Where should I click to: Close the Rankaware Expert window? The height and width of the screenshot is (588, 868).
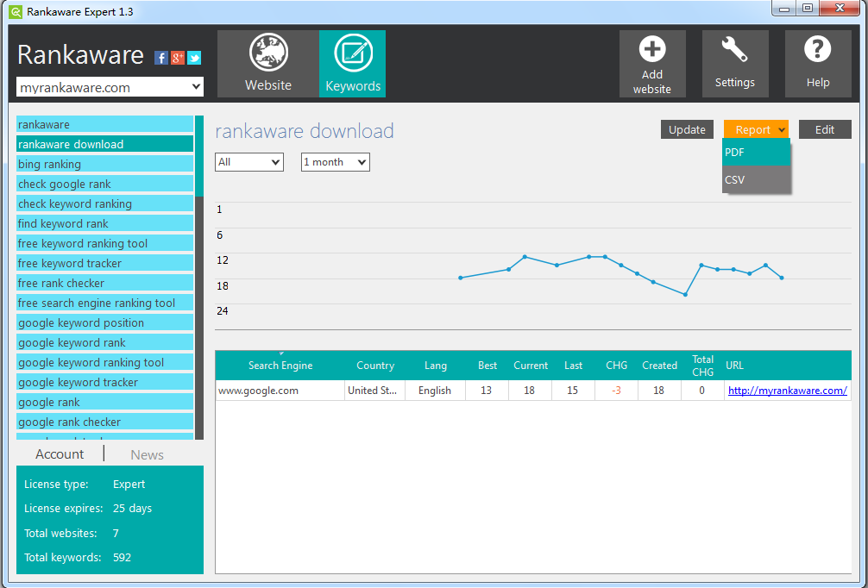tap(840, 9)
